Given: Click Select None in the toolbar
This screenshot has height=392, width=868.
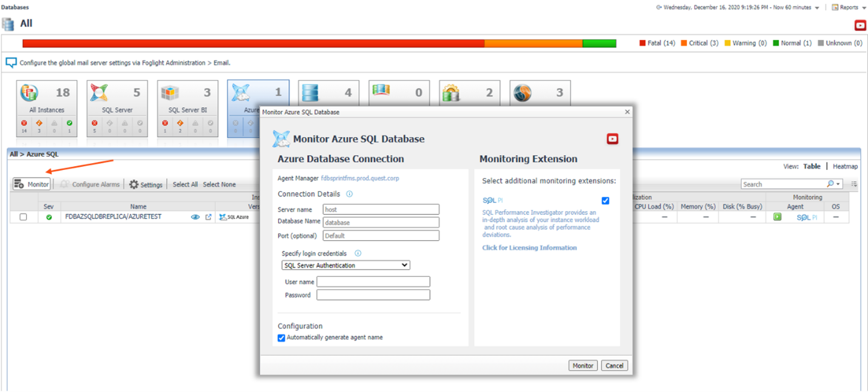Looking at the screenshot, I should 219,184.
